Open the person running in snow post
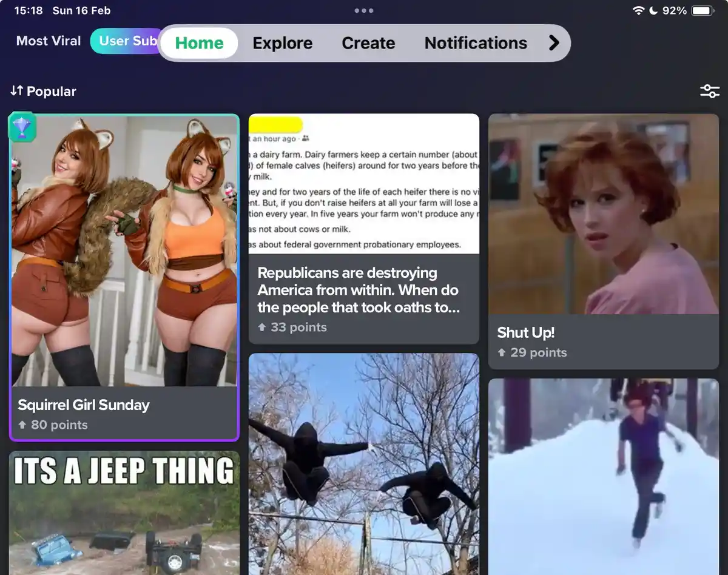Image resolution: width=728 pixels, height=575 pixels. coord(604,477)
